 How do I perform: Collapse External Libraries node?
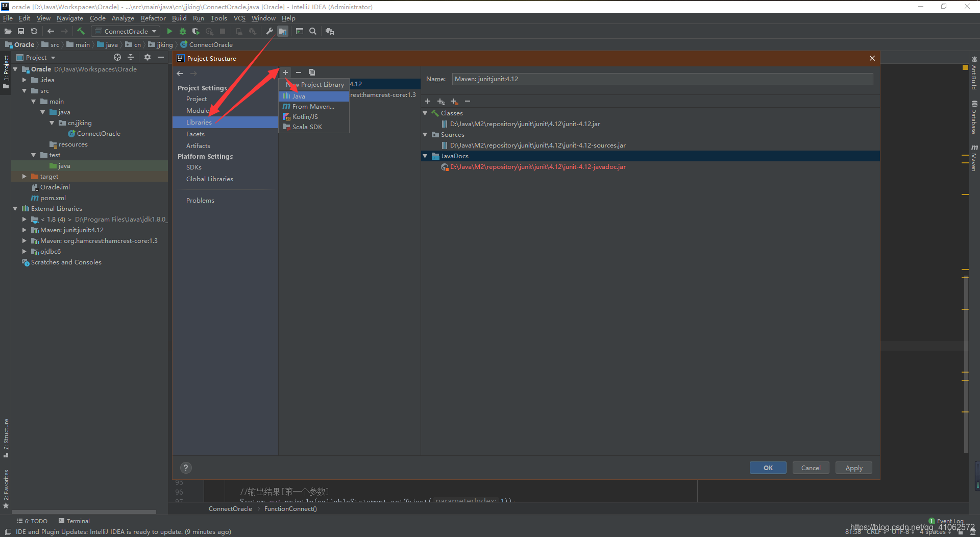[15, 208]
